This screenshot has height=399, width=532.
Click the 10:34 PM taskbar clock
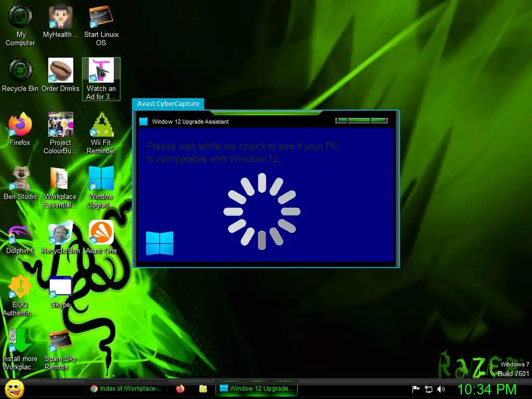point(487,389)
